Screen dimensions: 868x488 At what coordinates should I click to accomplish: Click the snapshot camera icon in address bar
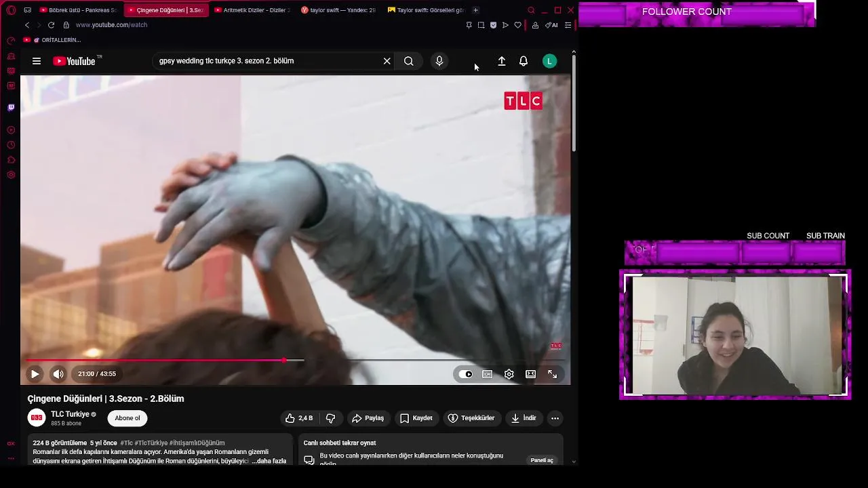(481, 25)
